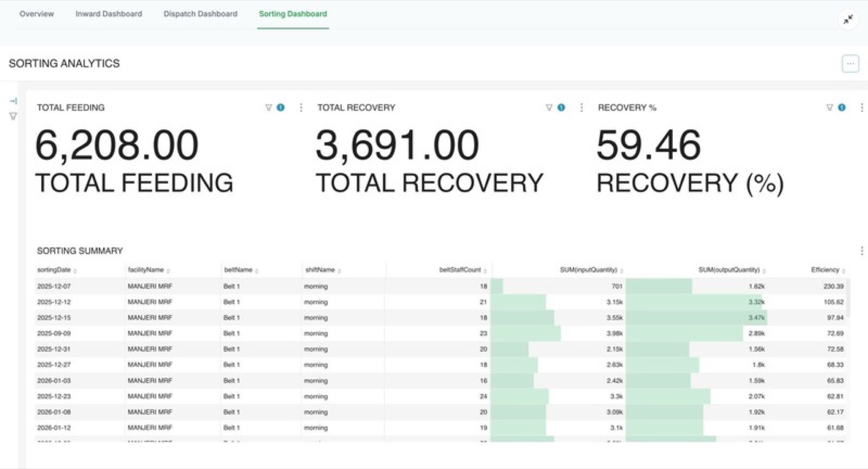Sort table by beltStaffCount column
Screen dimensions: 868x469
click(x=463, y=270)
